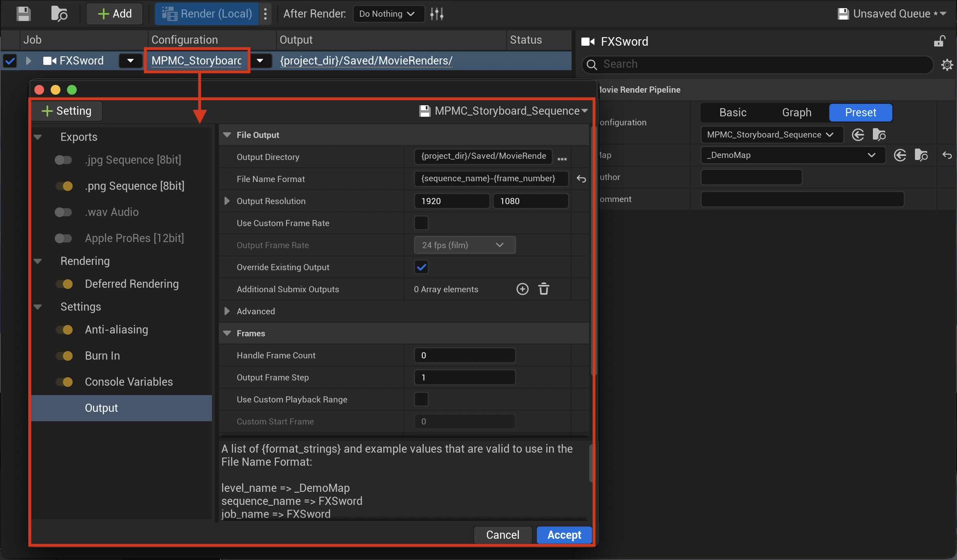Reset File Name Format to default

581,179
